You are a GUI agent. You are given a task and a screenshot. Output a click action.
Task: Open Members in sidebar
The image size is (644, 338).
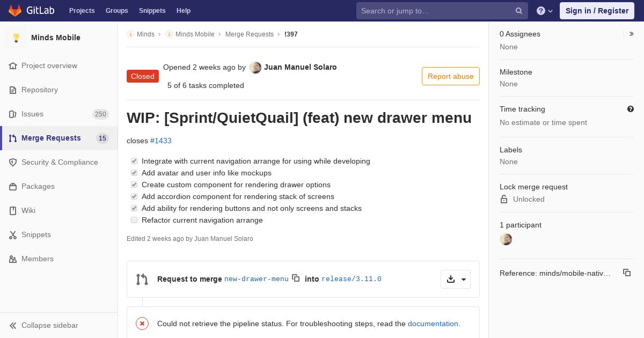(x=59, y=259)
